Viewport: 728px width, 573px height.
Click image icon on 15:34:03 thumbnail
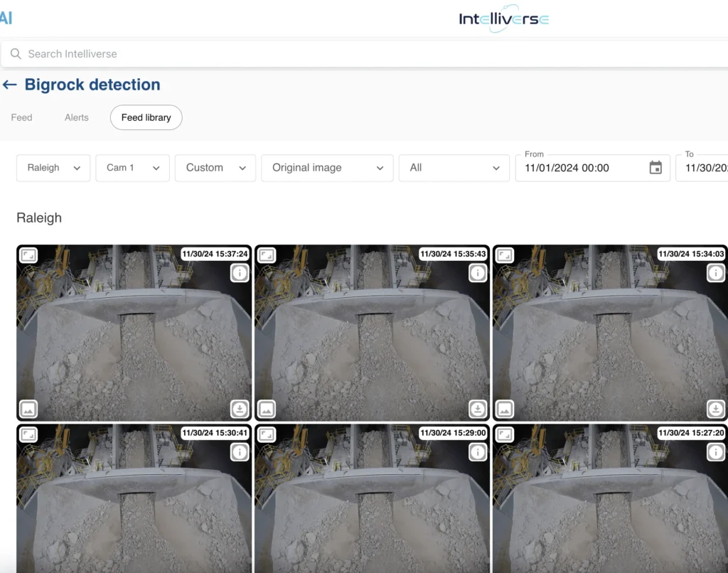[505, 409]
